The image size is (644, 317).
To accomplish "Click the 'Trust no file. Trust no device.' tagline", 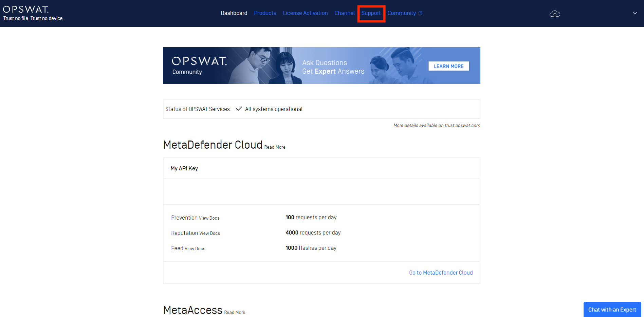I will point(34,18).
